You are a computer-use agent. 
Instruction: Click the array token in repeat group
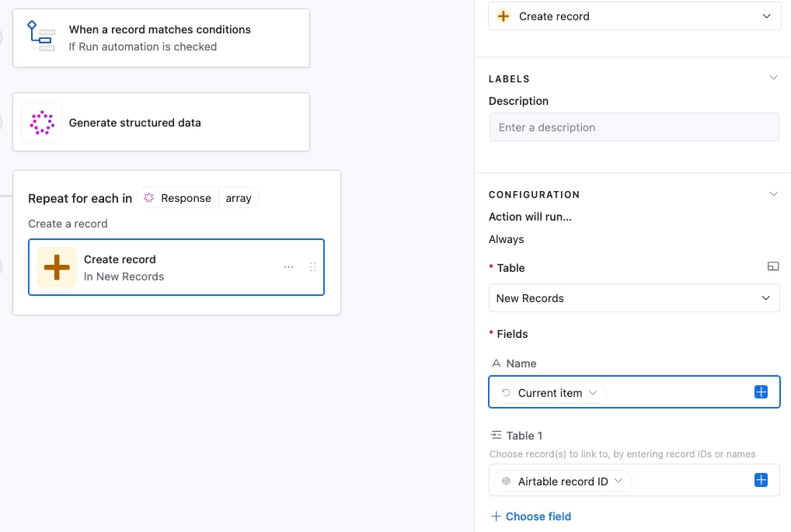pyautogui.click(x=239, y=198)
